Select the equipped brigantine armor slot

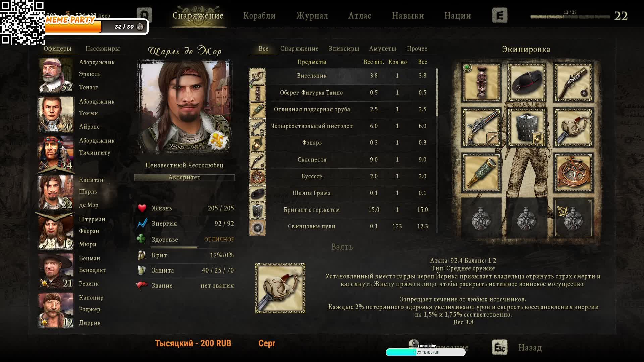click(x=527, y=127)
